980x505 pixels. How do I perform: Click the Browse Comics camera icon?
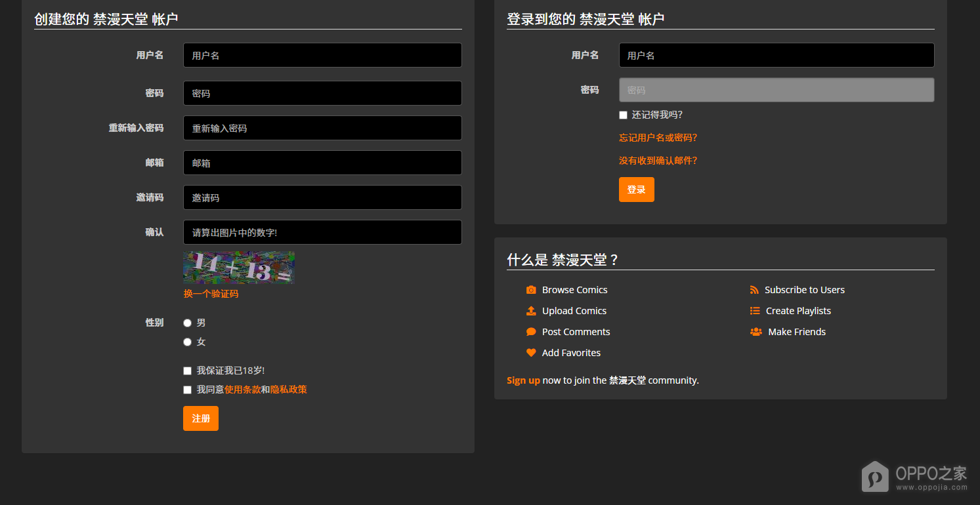[x=531, y=290]
